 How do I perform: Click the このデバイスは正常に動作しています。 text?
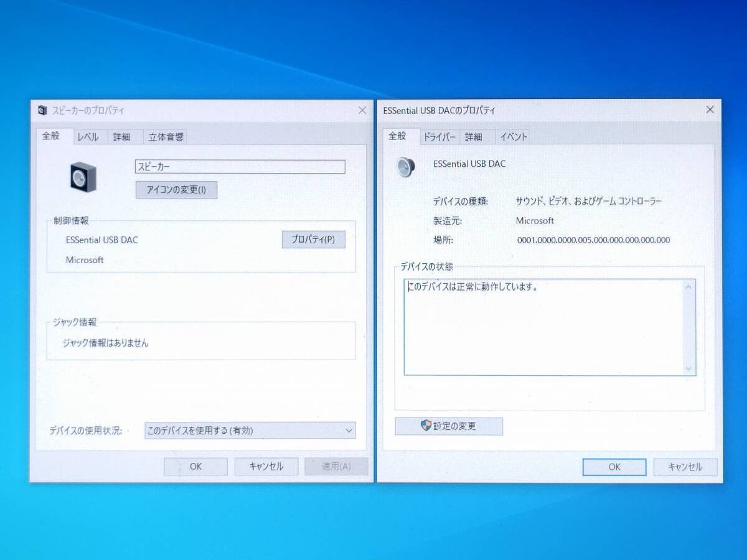pos(472,287)
